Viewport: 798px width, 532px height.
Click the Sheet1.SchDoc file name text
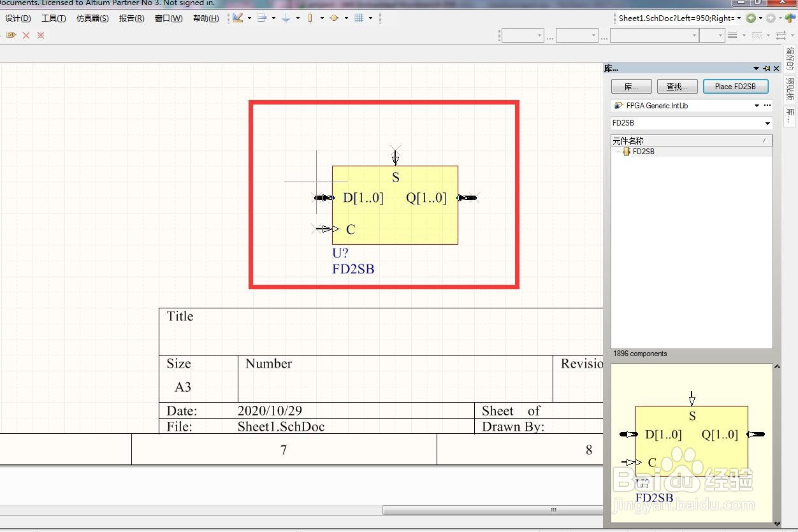click(x=281, y=427)
